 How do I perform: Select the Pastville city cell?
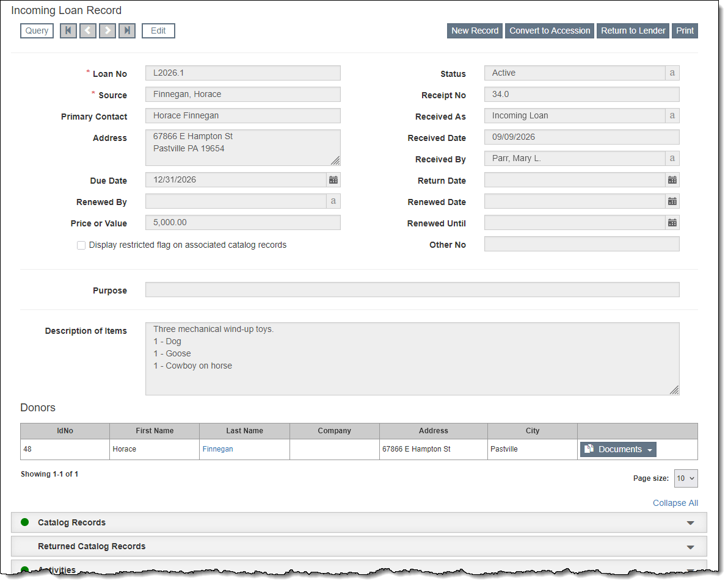tap(533, 450)
